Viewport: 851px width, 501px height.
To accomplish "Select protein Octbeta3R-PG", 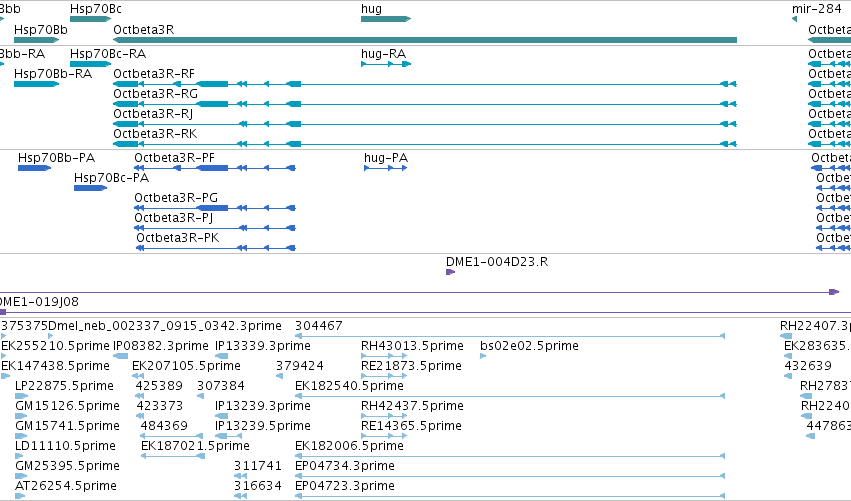I will point(215,208).
